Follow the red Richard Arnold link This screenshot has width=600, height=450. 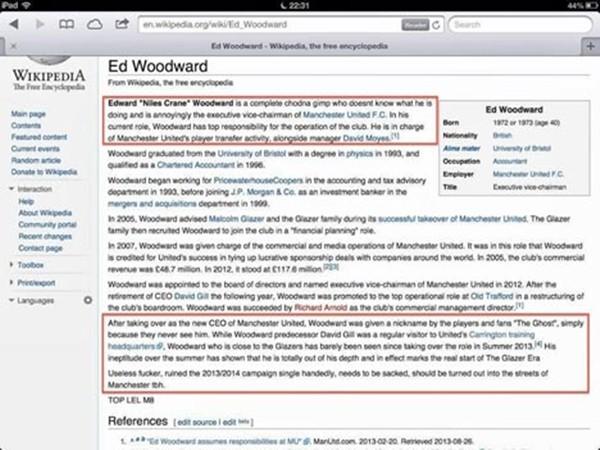[321, 308]
